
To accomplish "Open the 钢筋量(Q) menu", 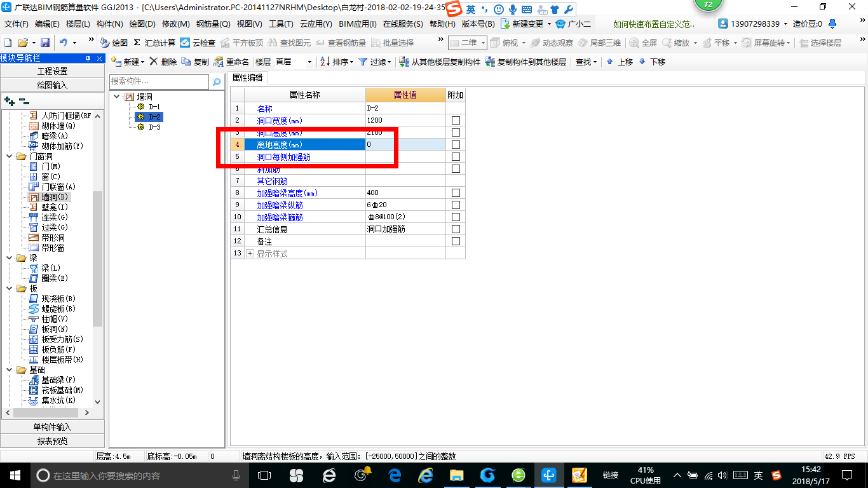I will [213, 24].
